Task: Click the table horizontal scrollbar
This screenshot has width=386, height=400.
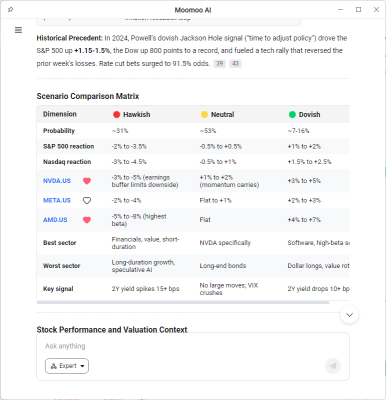Action: 183,302
